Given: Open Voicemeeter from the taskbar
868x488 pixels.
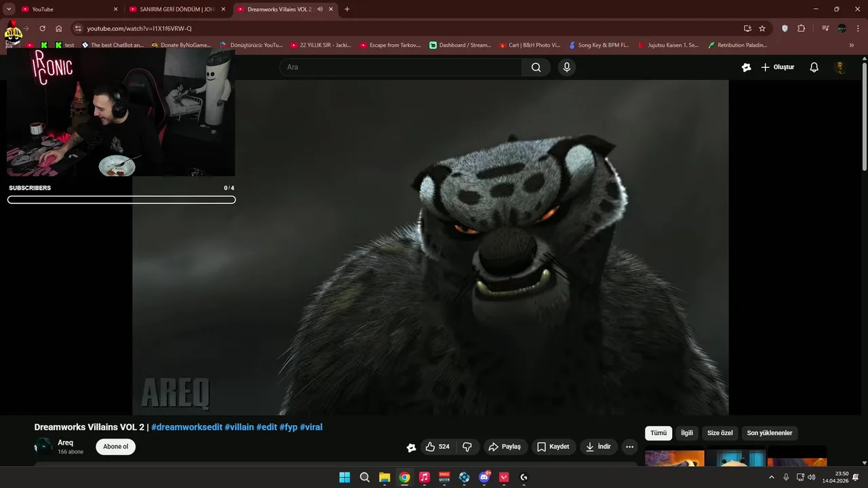Looking at the screenshot, I should click(x=444, y=477).
